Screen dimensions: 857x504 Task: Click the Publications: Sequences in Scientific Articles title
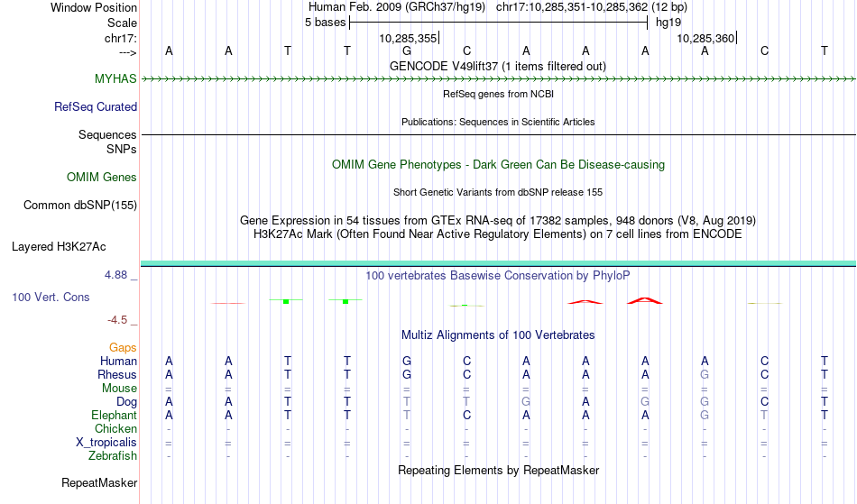point(498,122)
